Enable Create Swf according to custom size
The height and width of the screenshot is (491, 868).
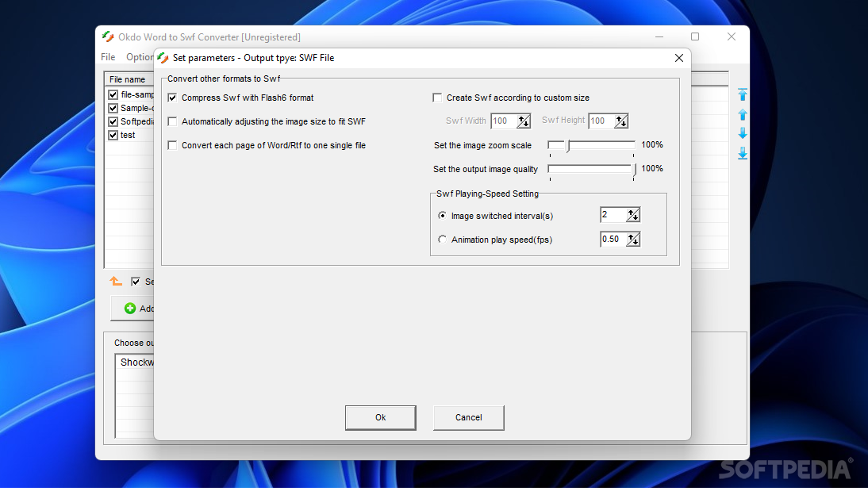437,98
